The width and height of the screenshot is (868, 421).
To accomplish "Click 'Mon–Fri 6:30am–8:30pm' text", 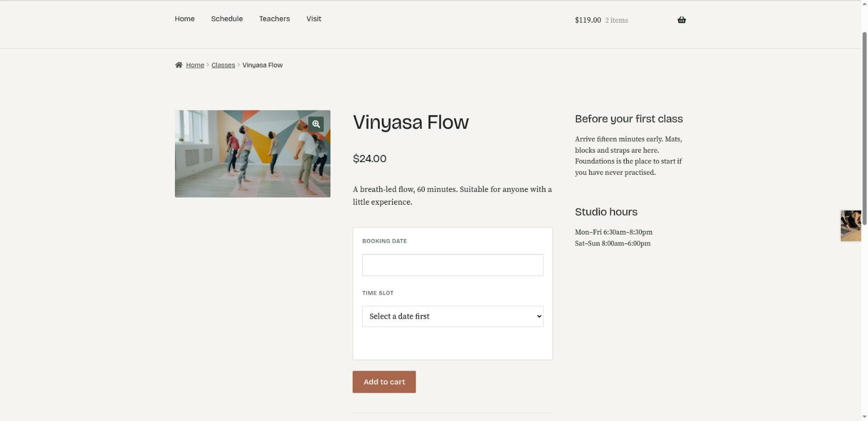I will 614,232.
